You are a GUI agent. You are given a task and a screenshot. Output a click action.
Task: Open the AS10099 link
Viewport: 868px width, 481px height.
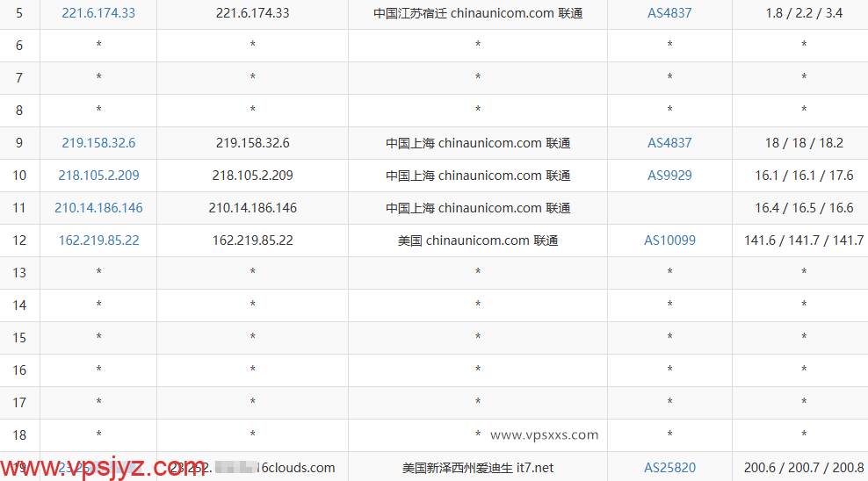pyautogui.click(x=669, y=240)
